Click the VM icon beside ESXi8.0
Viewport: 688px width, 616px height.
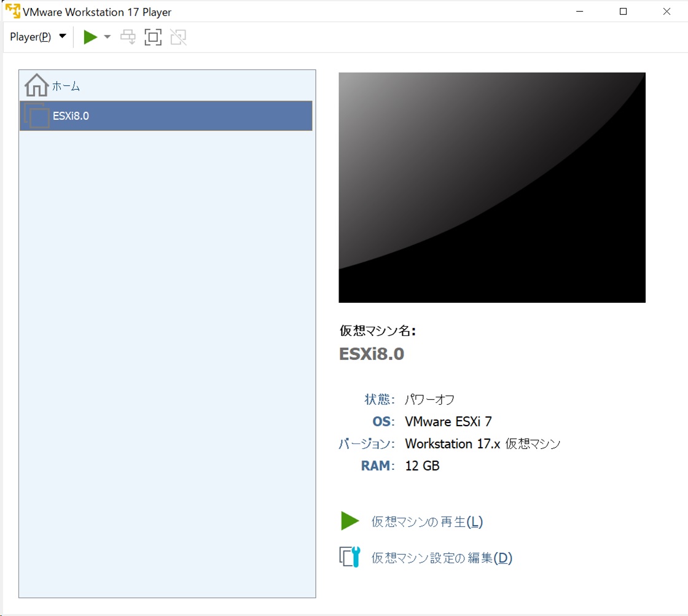pyautogui.click(x=36, y=115)
